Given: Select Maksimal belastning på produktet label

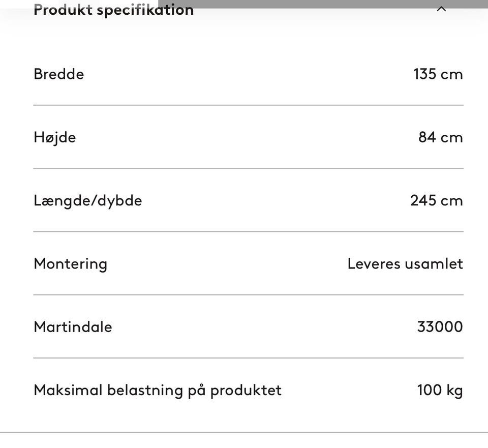Looking at the screenshot, I should click(x=158, y=391).
